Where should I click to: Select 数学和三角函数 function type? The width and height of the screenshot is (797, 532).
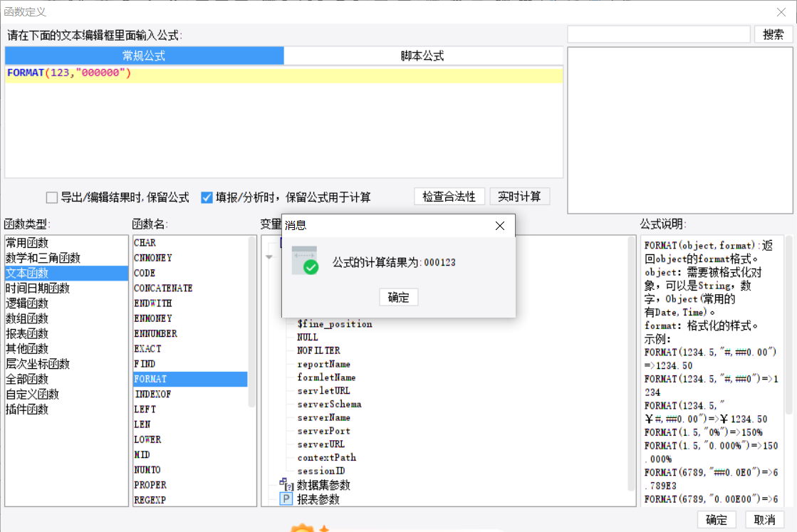pyautogui.click(x=66, y=258)
